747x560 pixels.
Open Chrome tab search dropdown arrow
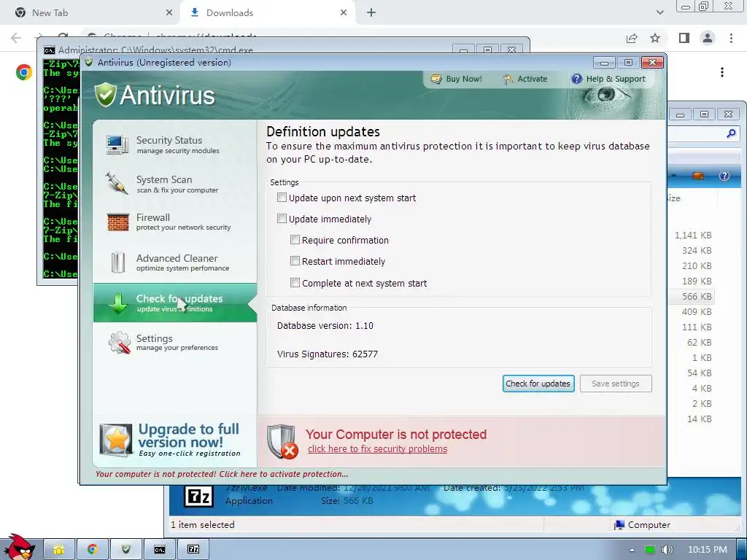pyautogui.click(x=659, y=13)
